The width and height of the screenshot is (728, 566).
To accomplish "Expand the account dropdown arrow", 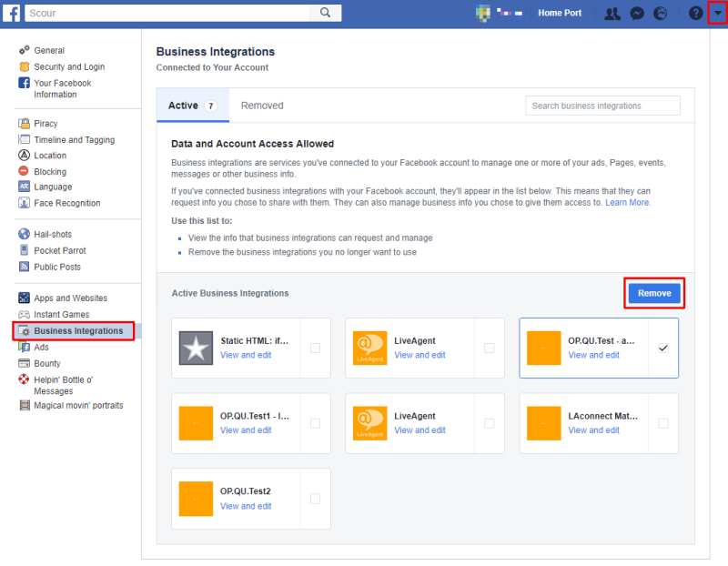I will [x=717, y=14].
